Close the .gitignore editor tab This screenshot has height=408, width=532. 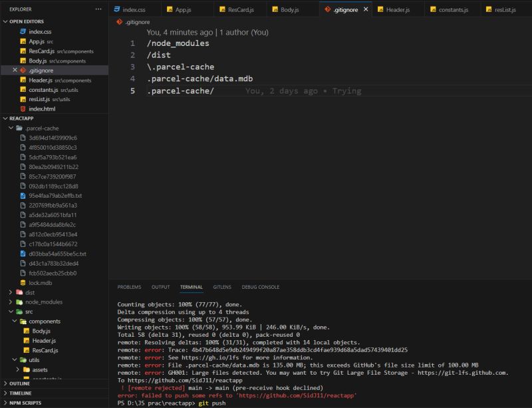coord(367,10)
